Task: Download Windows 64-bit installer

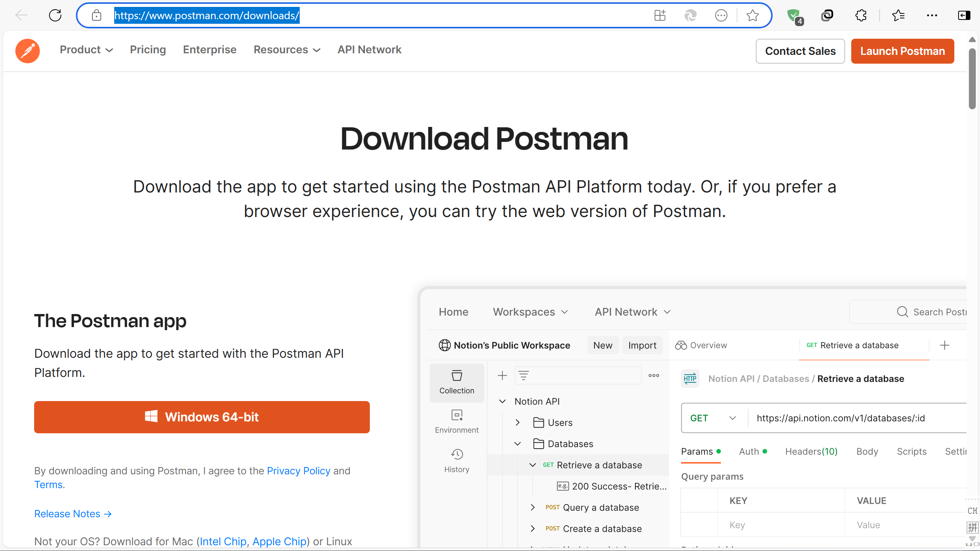Action: tap(202, 417)
